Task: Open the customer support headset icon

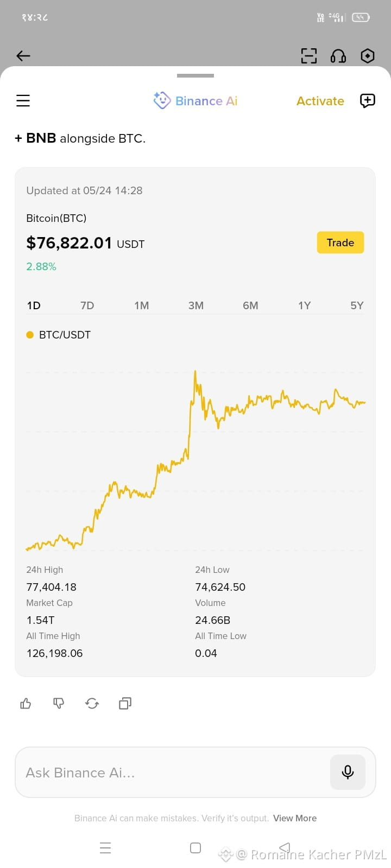Action: pos(338,56)
